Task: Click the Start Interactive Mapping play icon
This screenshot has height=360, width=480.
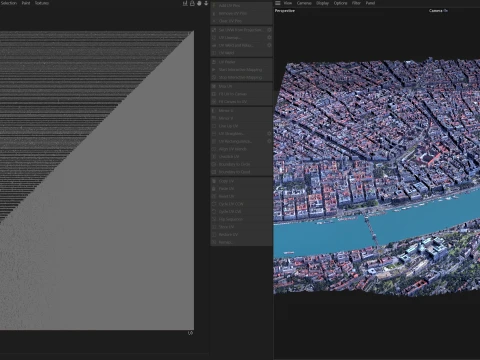Action: [x=214, y=70]
